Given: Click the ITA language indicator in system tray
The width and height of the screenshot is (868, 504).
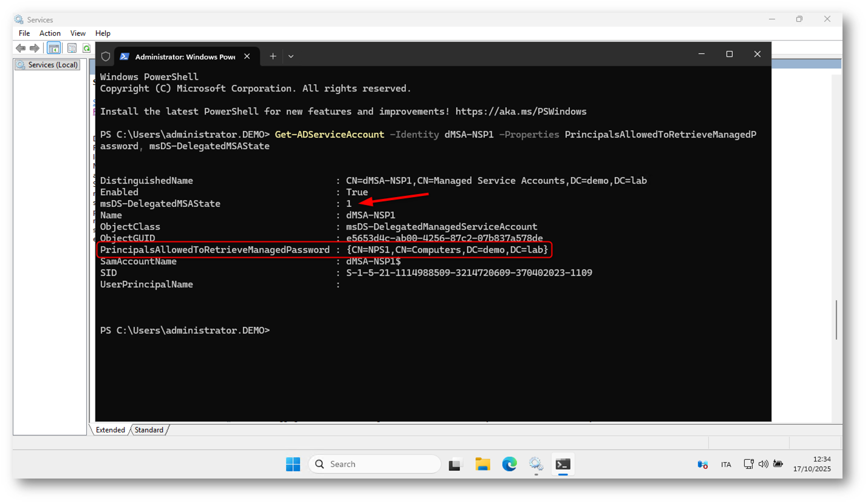Looking at the screenshot, I should pyautogui.click(x=726, y=465).
